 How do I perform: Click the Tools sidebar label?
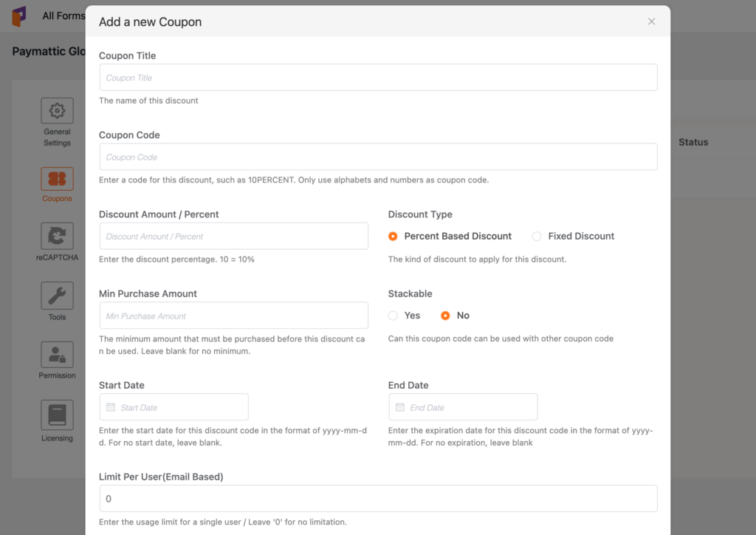pyautogui.click(x=57, y=317)
